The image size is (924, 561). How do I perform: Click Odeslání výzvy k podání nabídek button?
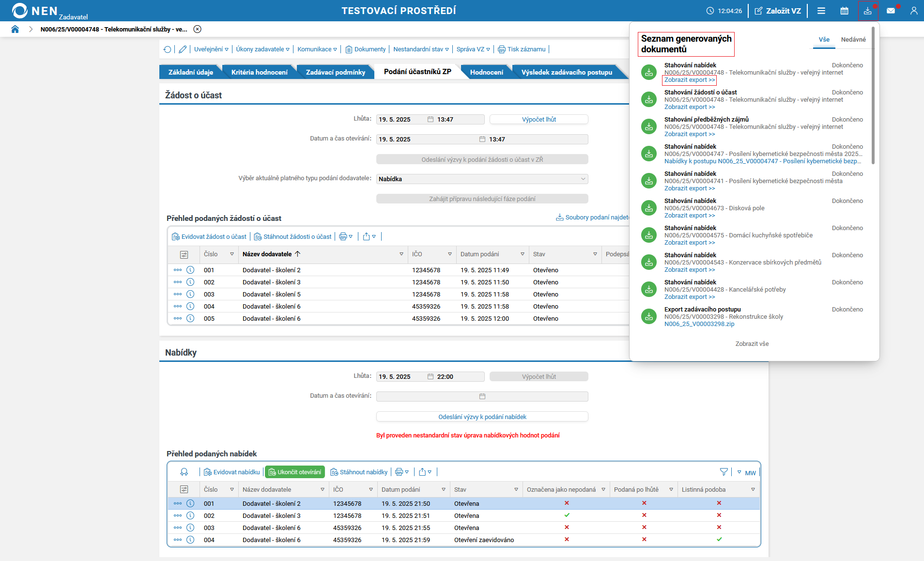coord(482,417)
